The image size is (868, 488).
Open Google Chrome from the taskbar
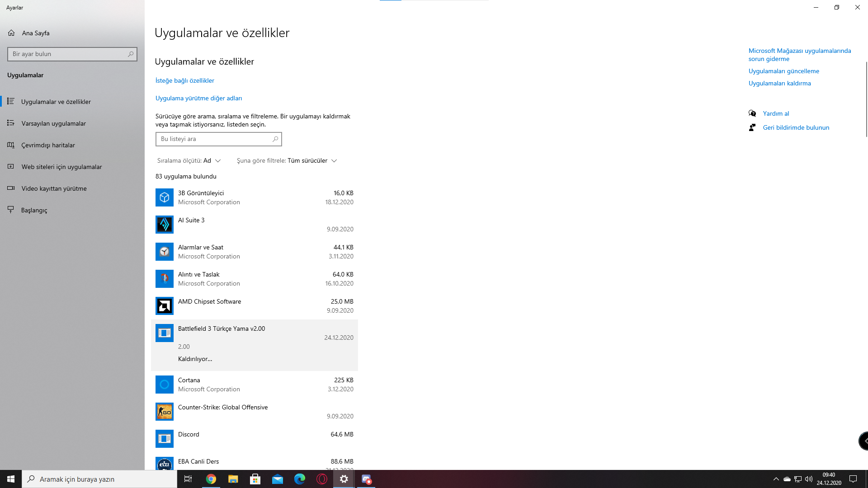click(x=211, y=479)
